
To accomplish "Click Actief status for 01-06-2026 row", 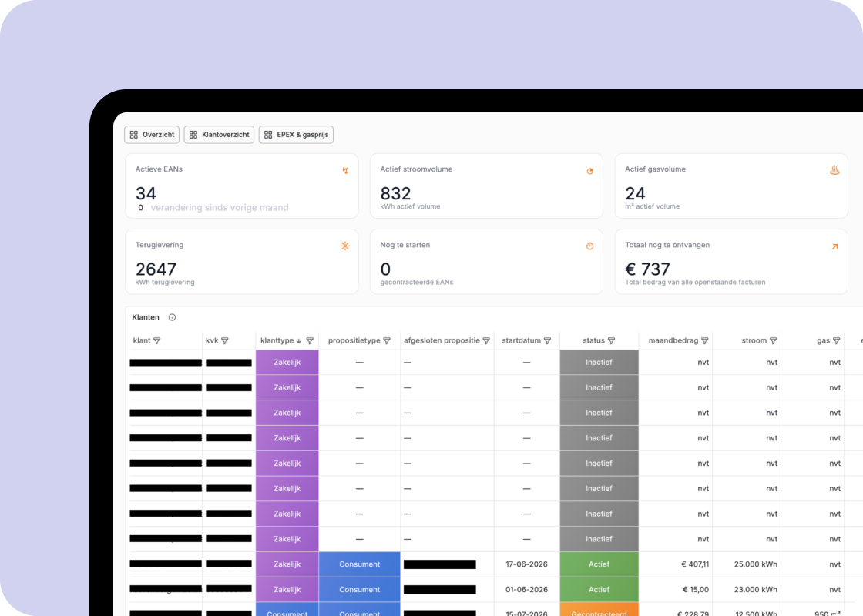I will point(599,590).
